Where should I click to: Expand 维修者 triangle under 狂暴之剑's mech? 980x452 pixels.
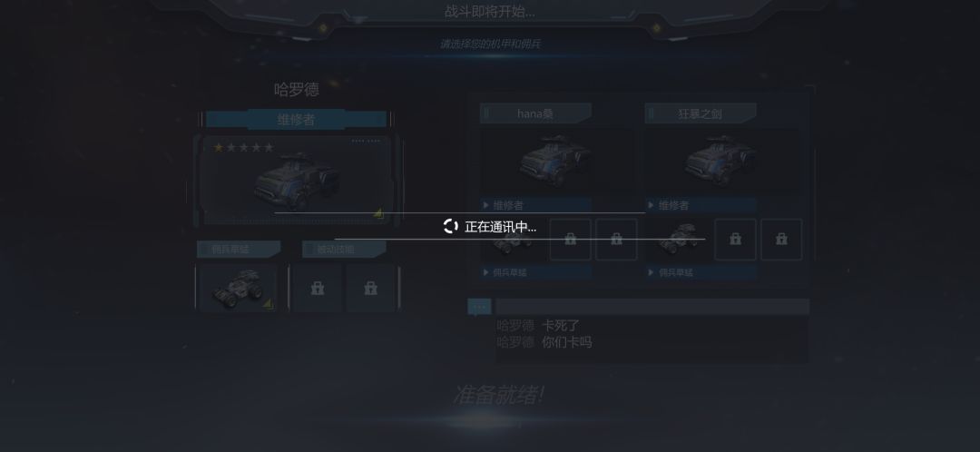(652, 205)
